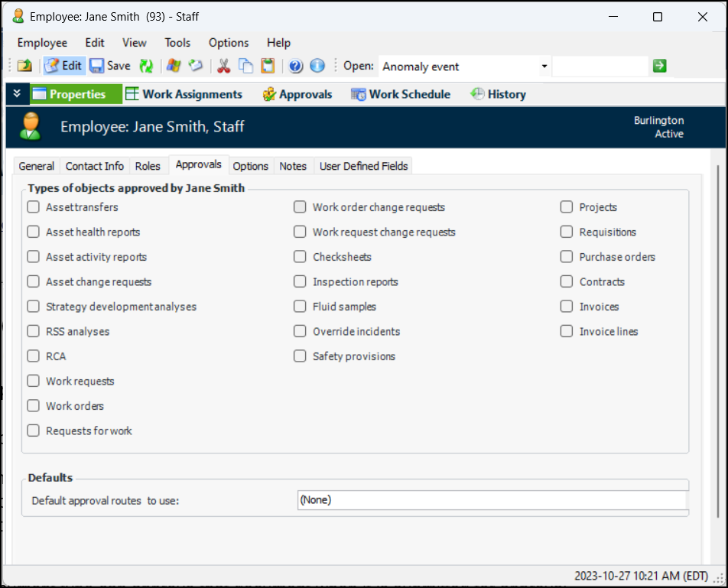Collapse the navigation bar double-chevron
Screen dimensions: 728x588
click(17, 94)
